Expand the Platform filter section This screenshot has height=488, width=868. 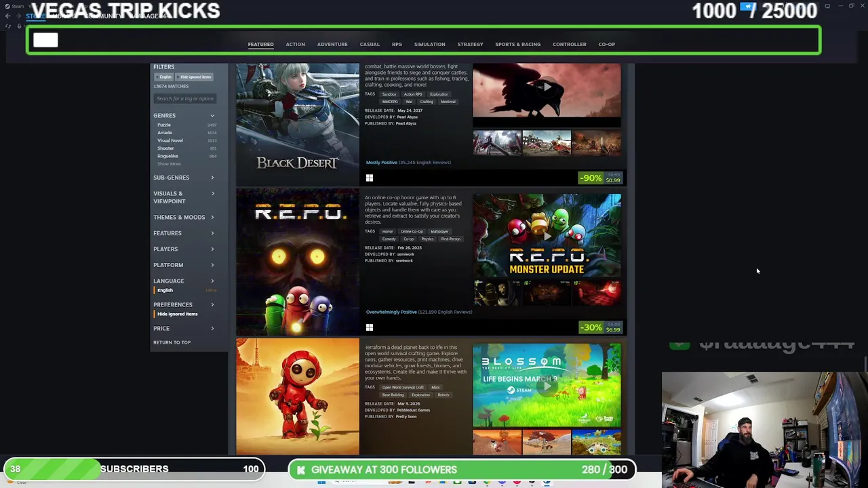(x=184, y=265)
